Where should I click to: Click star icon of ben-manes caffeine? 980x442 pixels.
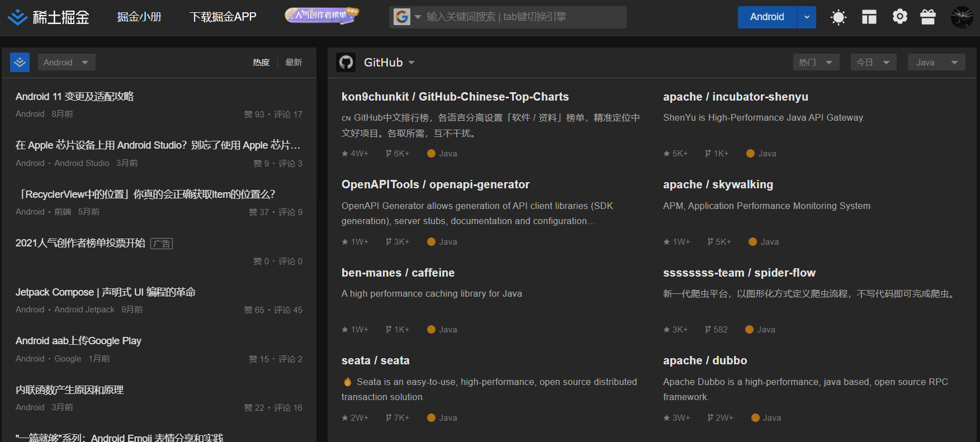coord(345,330)
